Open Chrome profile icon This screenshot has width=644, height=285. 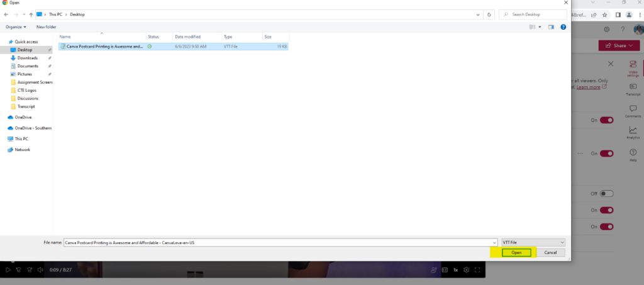point(629,14)
